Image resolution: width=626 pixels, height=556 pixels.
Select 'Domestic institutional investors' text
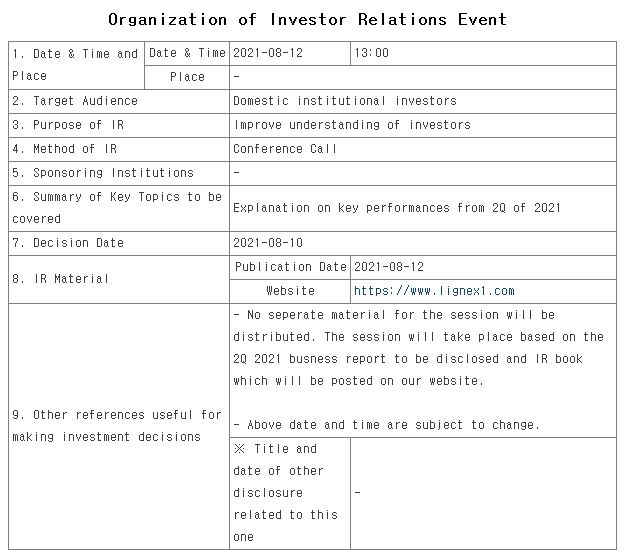(344, 101)
